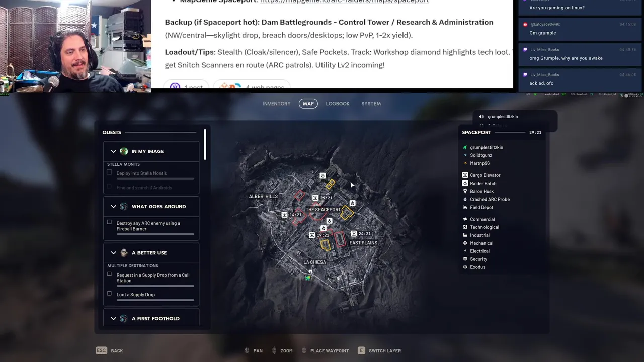Screen dimensions: 644x362
Task: Click Electrical loot category icon
Action: click(465, 251)
